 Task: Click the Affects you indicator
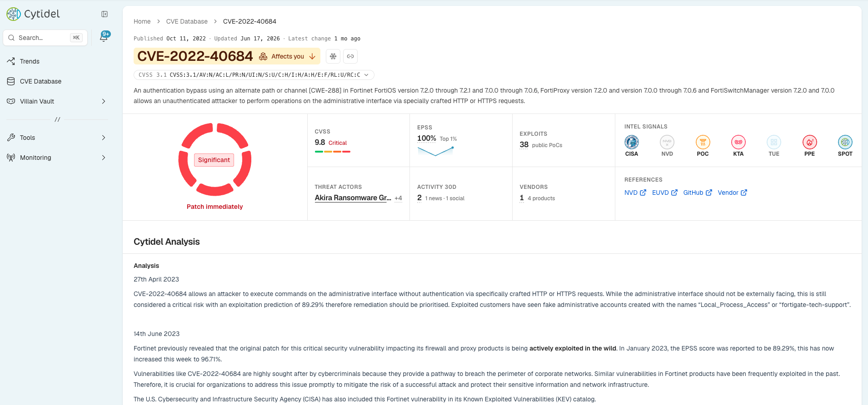point(287,56)
